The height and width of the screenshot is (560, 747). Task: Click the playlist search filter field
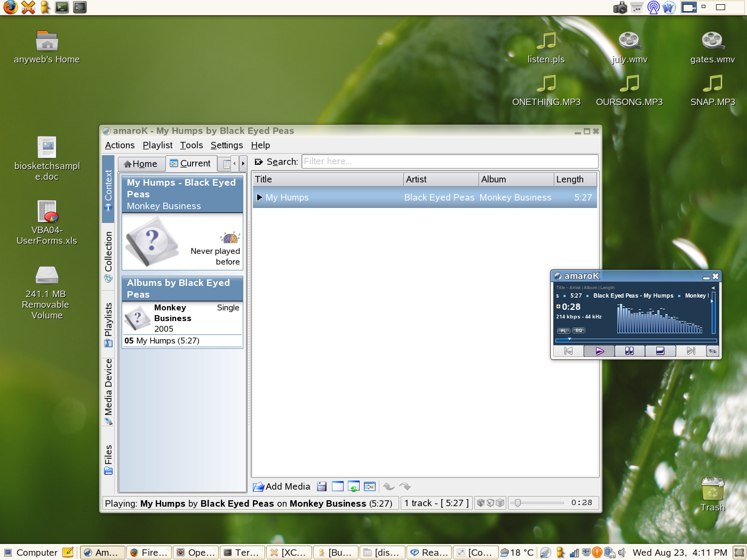pyautogui.click(x=450, y=162)
